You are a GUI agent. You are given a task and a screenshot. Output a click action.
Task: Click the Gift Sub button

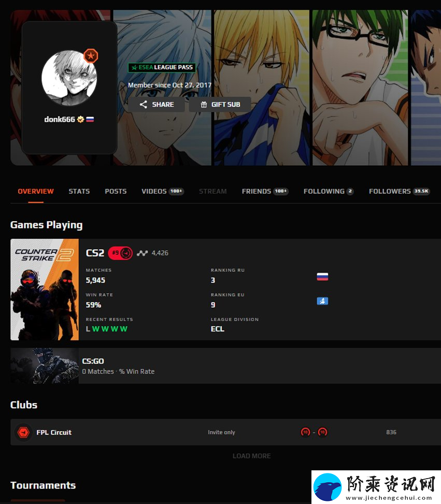220,105
